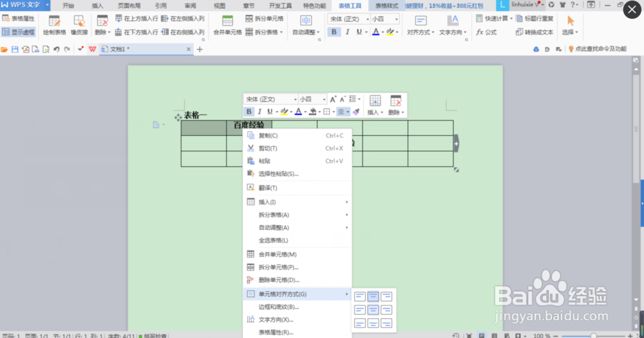Image resolution: width=644 pixels, height=338 pixels.
Task: Click the undo arrow in quick toolbar
Action: pos(56,50)
